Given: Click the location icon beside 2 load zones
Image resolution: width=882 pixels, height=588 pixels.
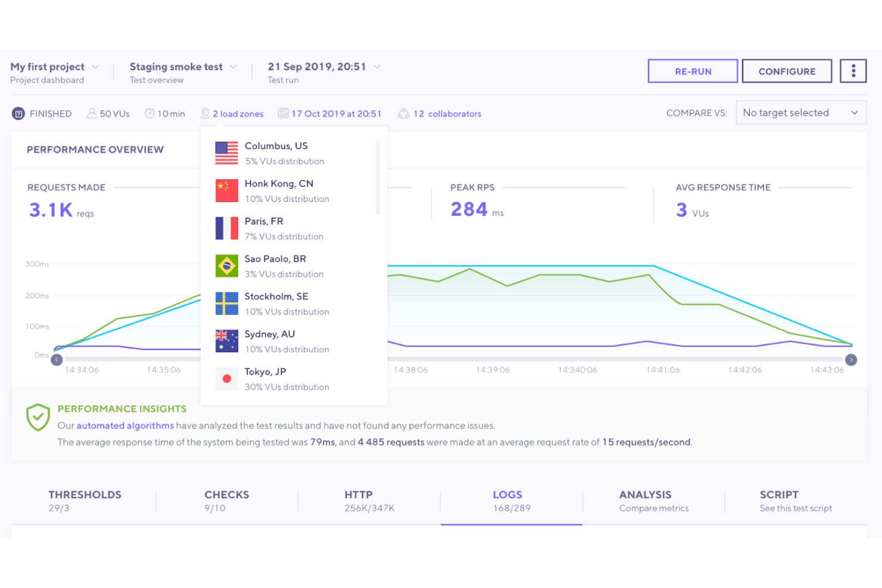Looking at the screenshot, I should [206, 113].
